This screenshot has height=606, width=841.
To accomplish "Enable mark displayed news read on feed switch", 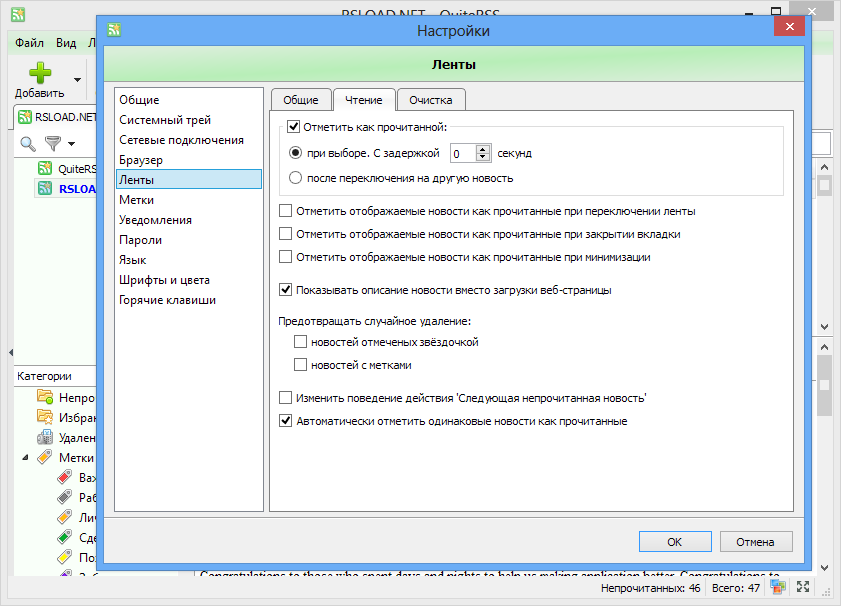I will [285, 211].
